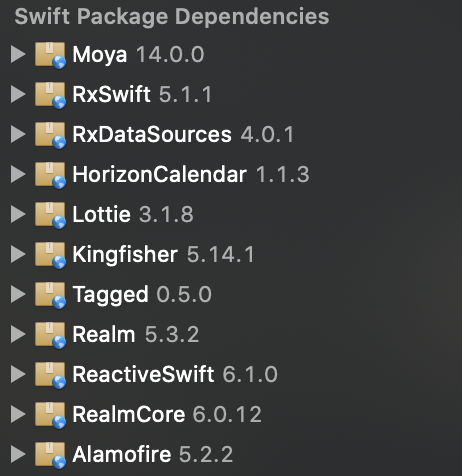Screen dimensions: 462x476
Task: Select the HorizonCalendar 1.1.3 row text
Action: [x=191, y=174]
